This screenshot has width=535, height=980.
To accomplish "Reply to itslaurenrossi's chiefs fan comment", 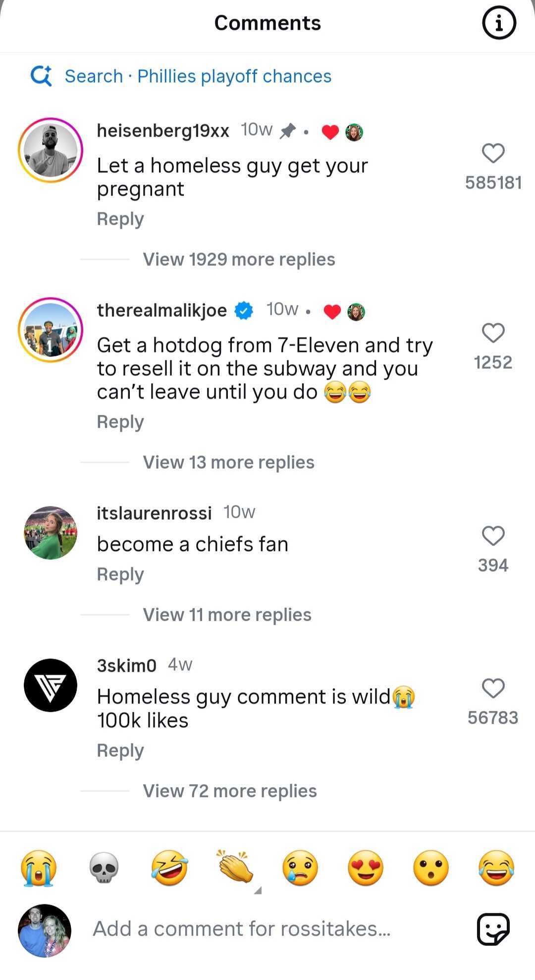I will [x=120, y=574].
